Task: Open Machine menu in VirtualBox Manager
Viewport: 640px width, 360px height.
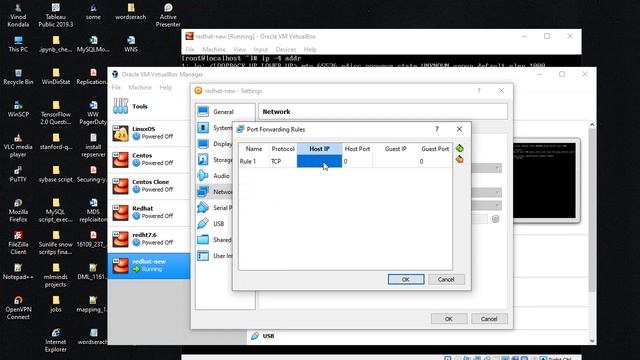Action: [x=140, y=87]
